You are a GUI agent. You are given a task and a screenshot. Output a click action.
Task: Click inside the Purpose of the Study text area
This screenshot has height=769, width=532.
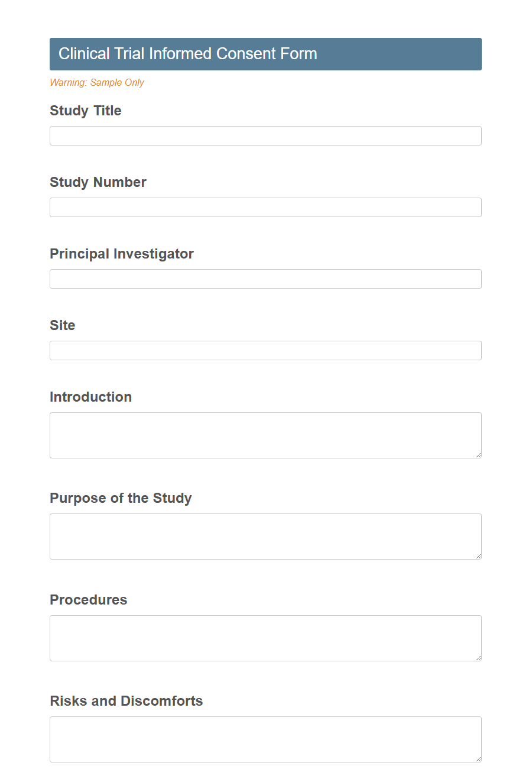coord(265,536)
